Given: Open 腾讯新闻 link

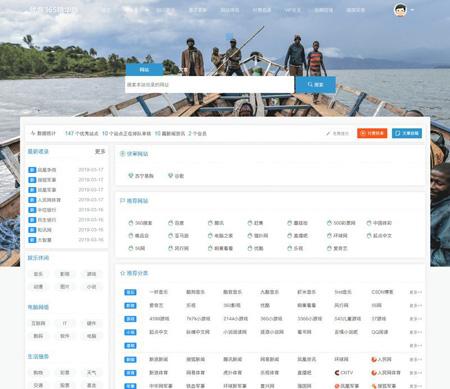Looking at the screenshot, I should (x=232, y=359).
